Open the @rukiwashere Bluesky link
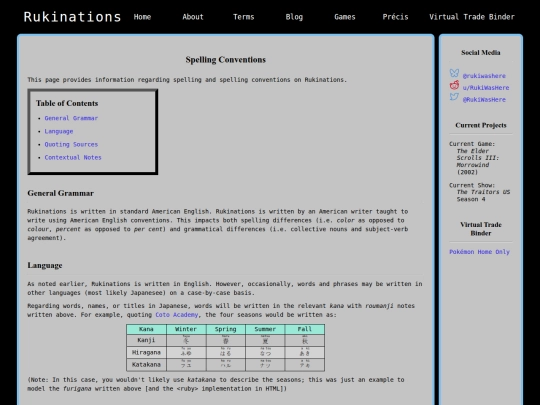The width and height of the screenshot is (540, 405). (x=484, y=76)
